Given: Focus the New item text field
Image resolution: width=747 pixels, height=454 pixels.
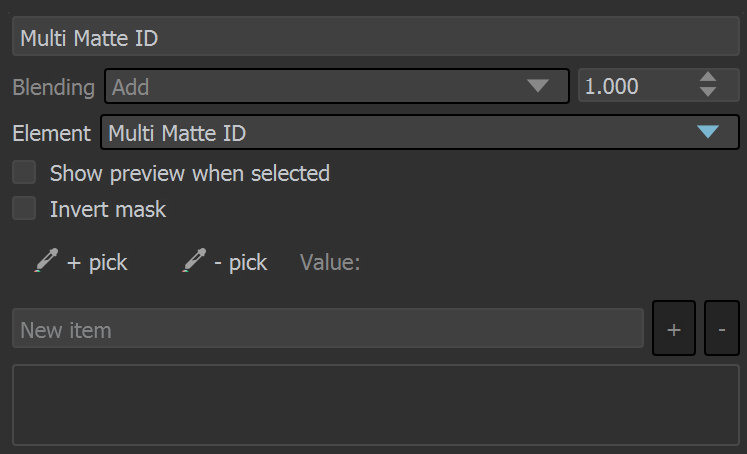Looking at the screenshot, I should (x=328, y=328).
